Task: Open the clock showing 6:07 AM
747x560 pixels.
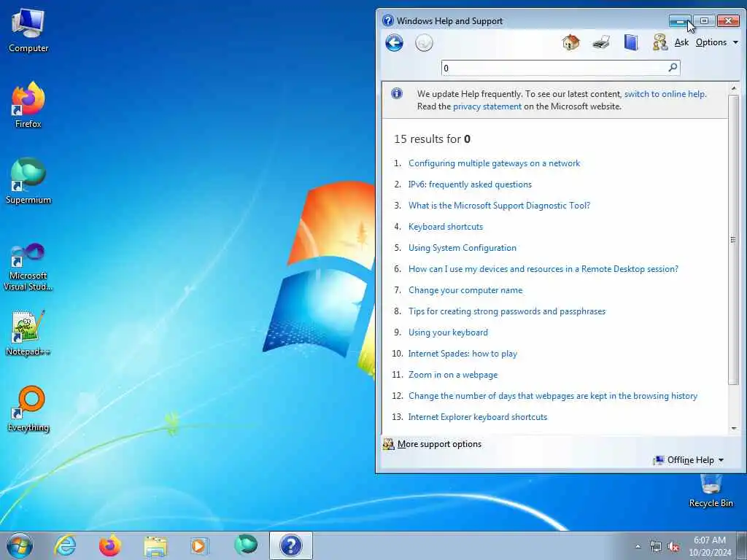Action: 710,546
